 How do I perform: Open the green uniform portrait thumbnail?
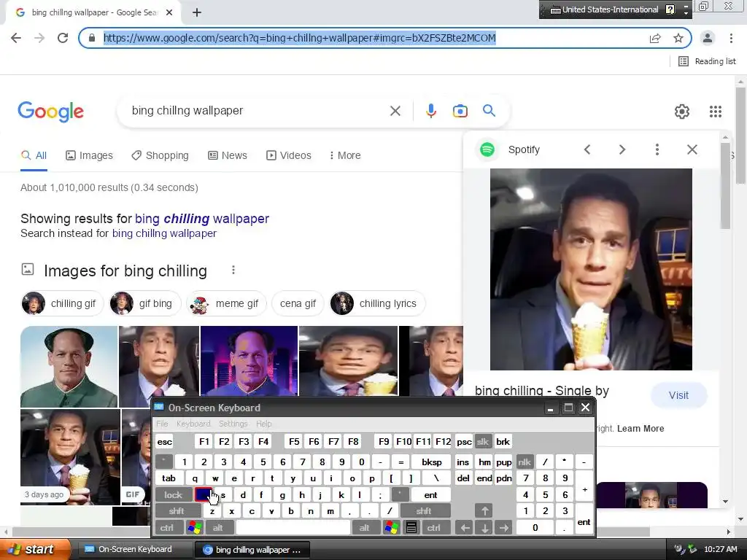point(69,367)
